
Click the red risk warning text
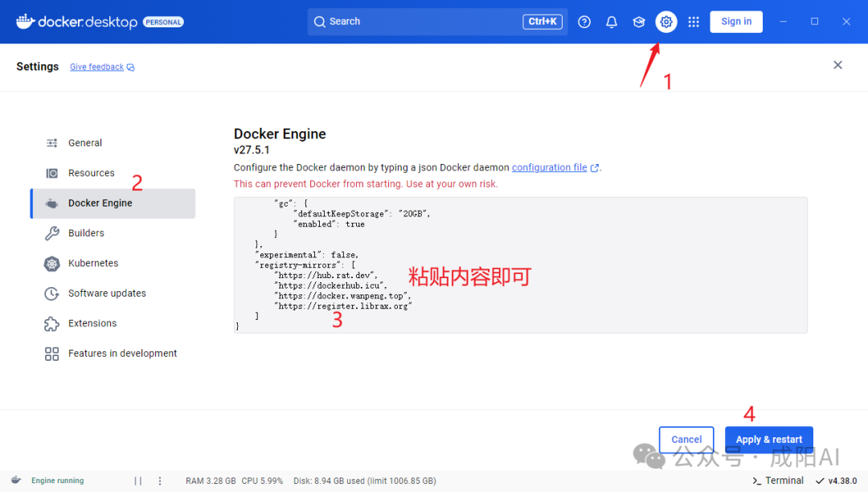366,184
